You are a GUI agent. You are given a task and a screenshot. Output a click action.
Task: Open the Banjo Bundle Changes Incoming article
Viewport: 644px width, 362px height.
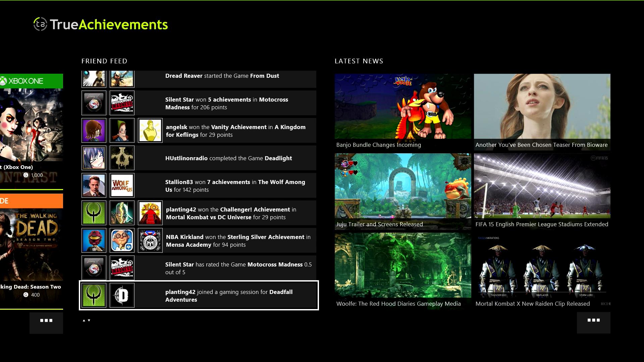point(403,112)
